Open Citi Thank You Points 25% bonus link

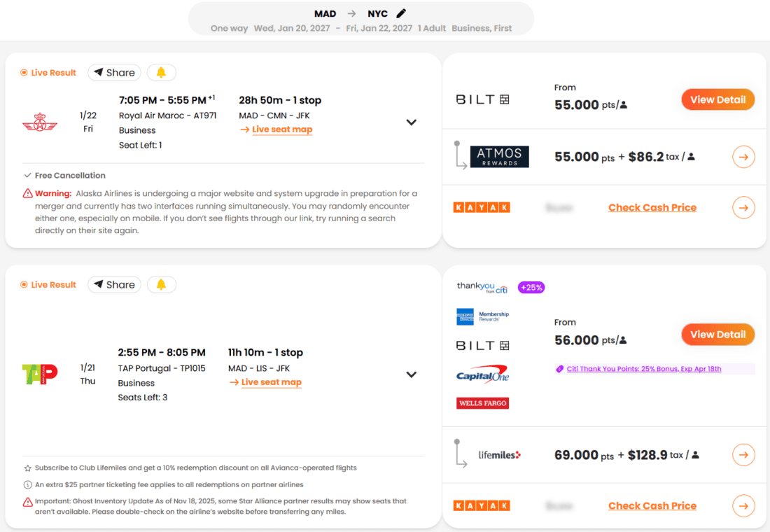(643, 369)
